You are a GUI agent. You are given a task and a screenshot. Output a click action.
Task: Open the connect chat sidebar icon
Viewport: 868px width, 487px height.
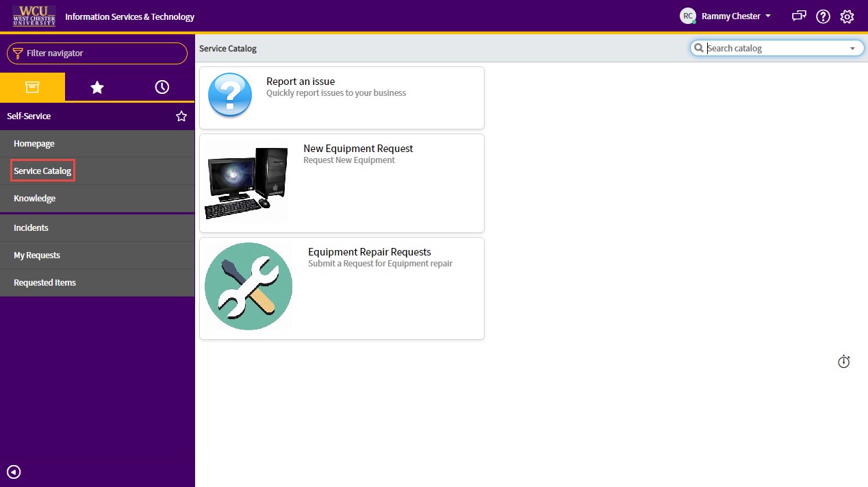tap(799, 16)
